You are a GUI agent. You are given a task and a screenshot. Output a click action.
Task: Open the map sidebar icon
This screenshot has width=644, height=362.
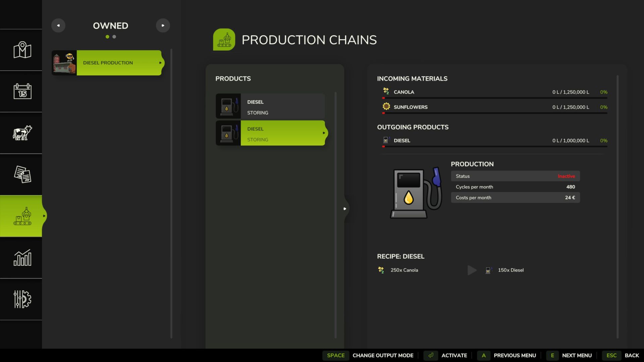(22, 50)
